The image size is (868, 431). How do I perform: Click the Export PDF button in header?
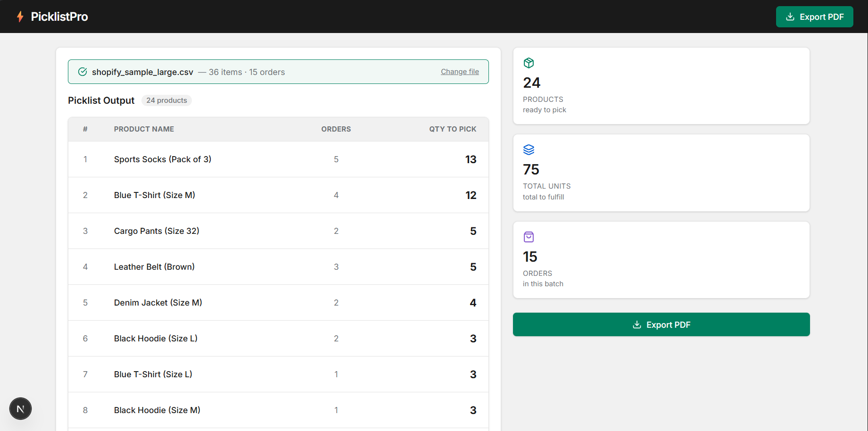pos(814,17)
